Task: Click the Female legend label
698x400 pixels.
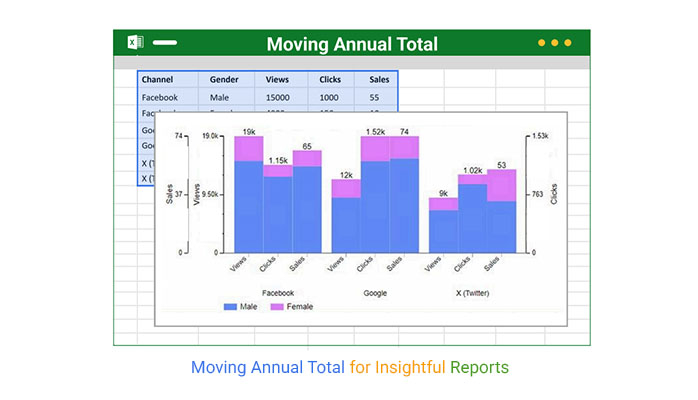Action: coord(300,307)
